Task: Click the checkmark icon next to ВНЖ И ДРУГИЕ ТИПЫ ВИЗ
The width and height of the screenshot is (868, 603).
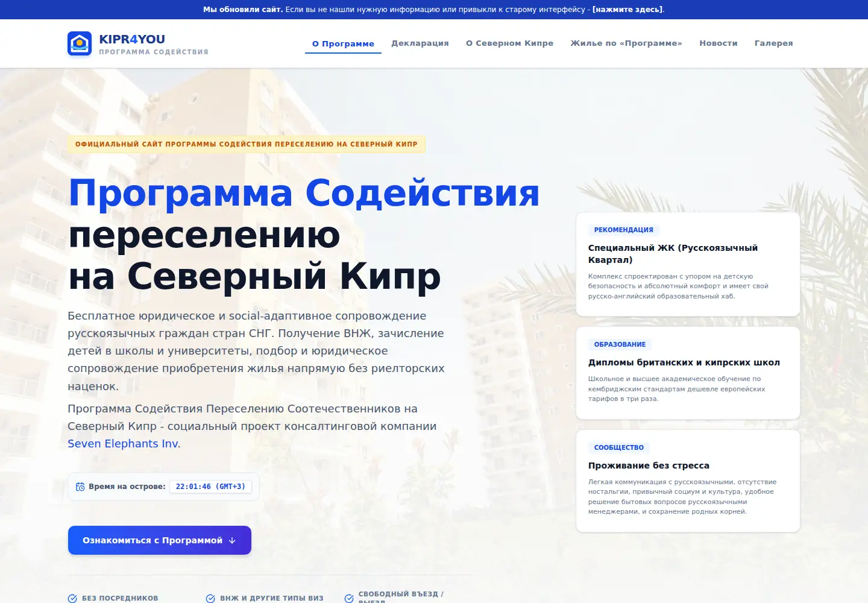Action: point(210,598)
